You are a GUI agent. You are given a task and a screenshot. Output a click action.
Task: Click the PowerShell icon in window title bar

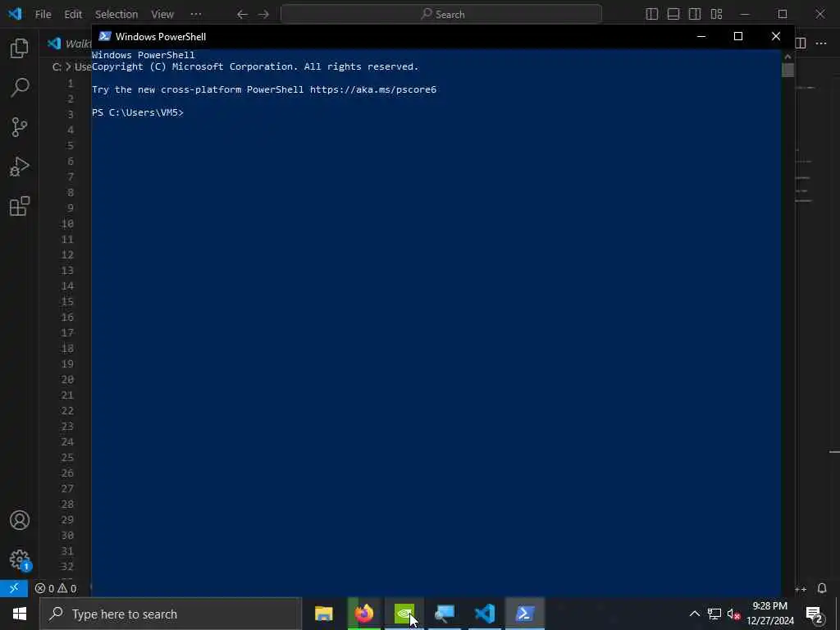click(x=105, y=36)
